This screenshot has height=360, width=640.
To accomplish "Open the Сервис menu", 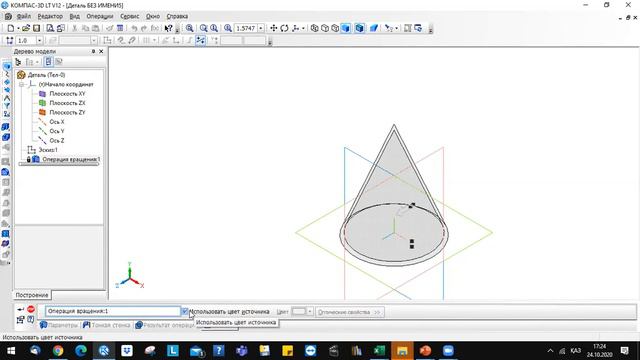I will tap(130, 16).
